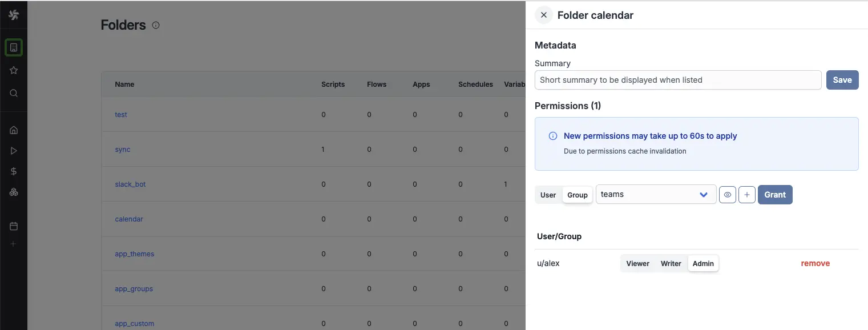Screen dimensions: 868x330
Task: Open Schedules via the calendar icon
Action: coord(14,226)
